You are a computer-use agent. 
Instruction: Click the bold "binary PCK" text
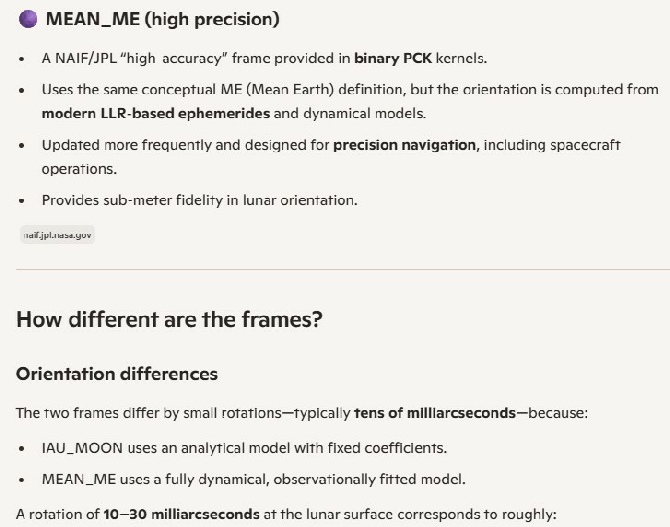point(389,59)
